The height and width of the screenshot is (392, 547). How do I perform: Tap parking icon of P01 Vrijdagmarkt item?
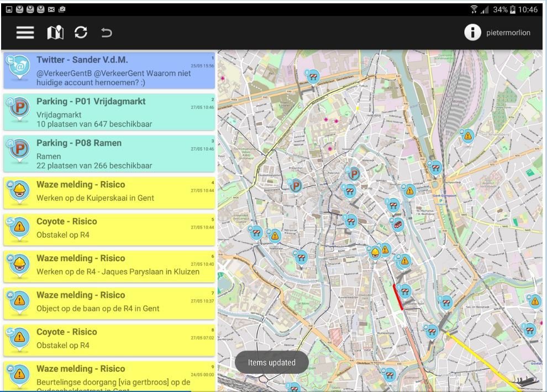[x=19, y=108]
